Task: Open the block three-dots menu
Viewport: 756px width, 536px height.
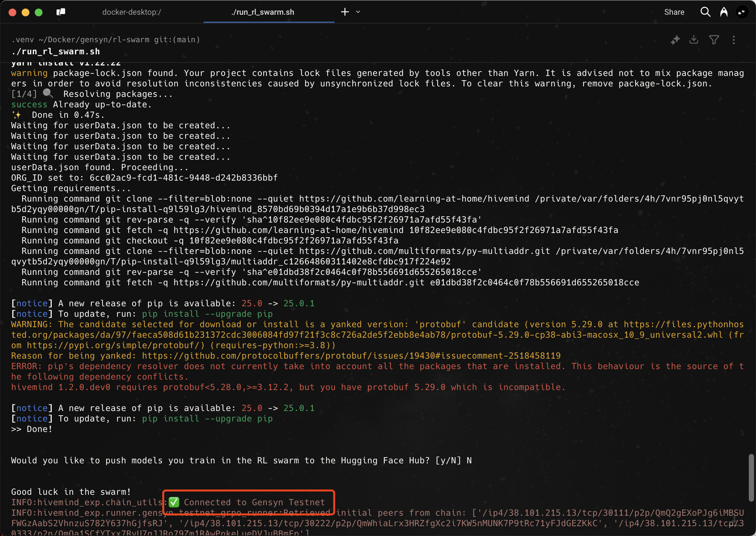Action: click(733, 40)
